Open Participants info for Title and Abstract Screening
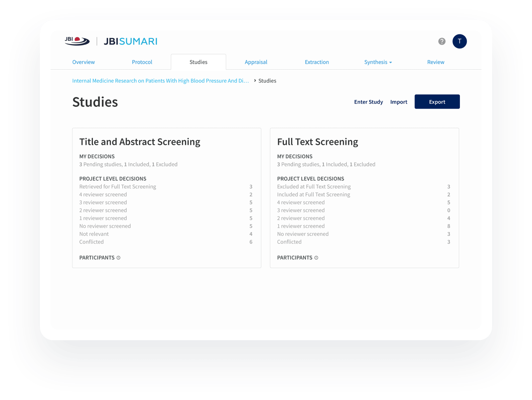This screenshot has width=532, height=400. [x=118, y=257]
